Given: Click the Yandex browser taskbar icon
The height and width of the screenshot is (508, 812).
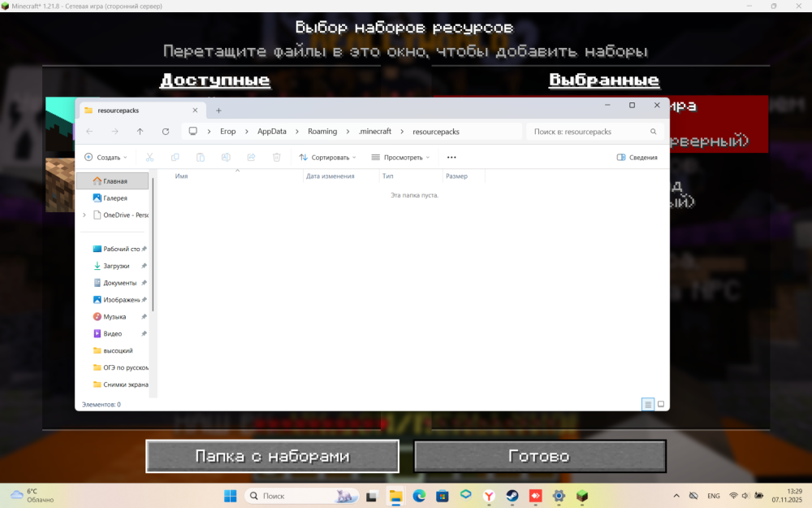Looking at the screenshot, I should coord(489,496).
